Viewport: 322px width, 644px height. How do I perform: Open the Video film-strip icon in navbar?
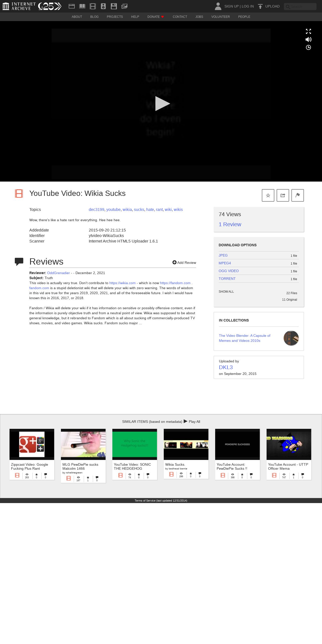(93, 6)
